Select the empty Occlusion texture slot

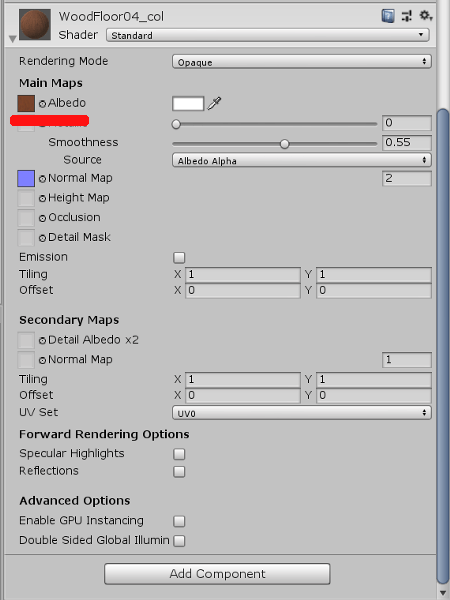tap(26, 218)
